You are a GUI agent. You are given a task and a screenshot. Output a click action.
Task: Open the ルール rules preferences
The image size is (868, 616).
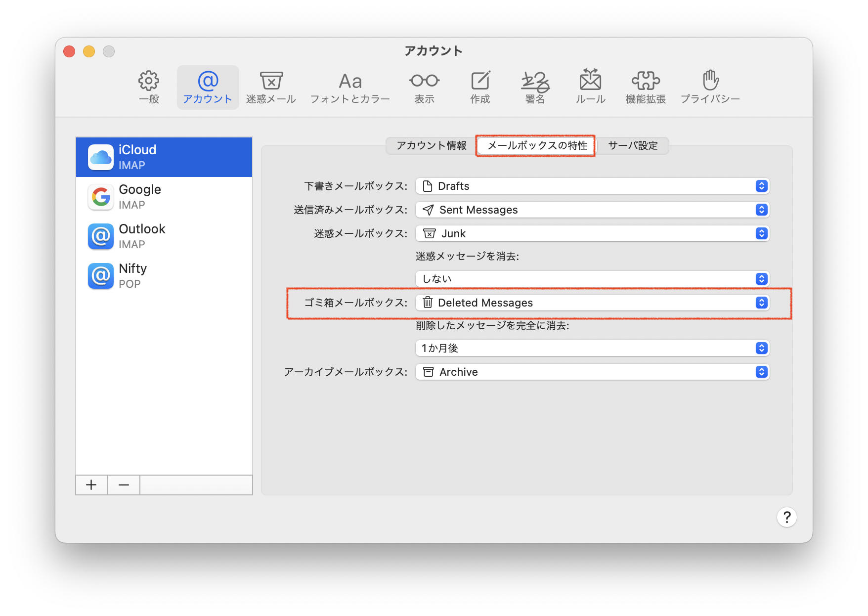pyautogui.click(x=590, y=87)
